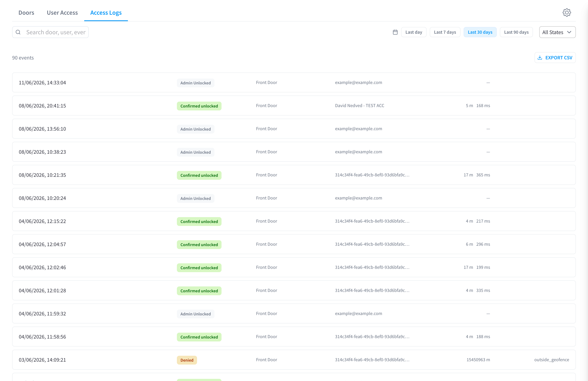Open log entry 08/06/2026, 10:38:23
This screenshot has width=588, height=381.
pyautogui.click(x=294, y=152)
